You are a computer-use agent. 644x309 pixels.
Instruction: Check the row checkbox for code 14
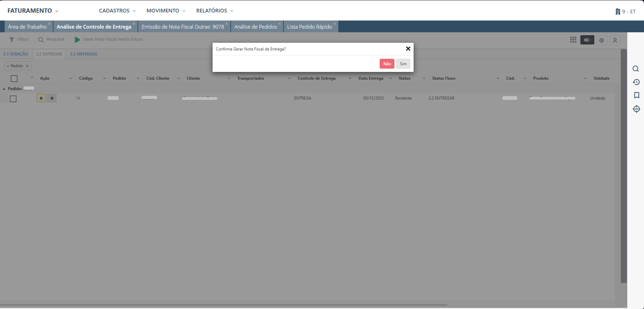13,99
